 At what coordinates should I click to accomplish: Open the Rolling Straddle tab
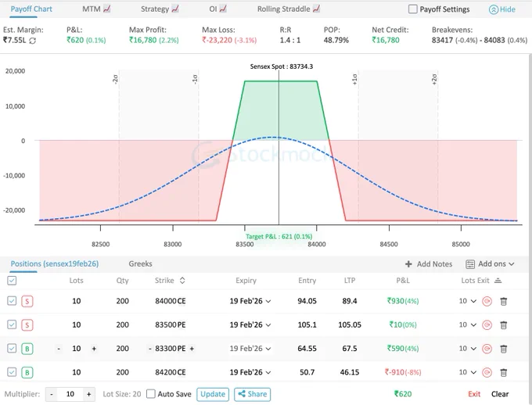click(289, 9)
